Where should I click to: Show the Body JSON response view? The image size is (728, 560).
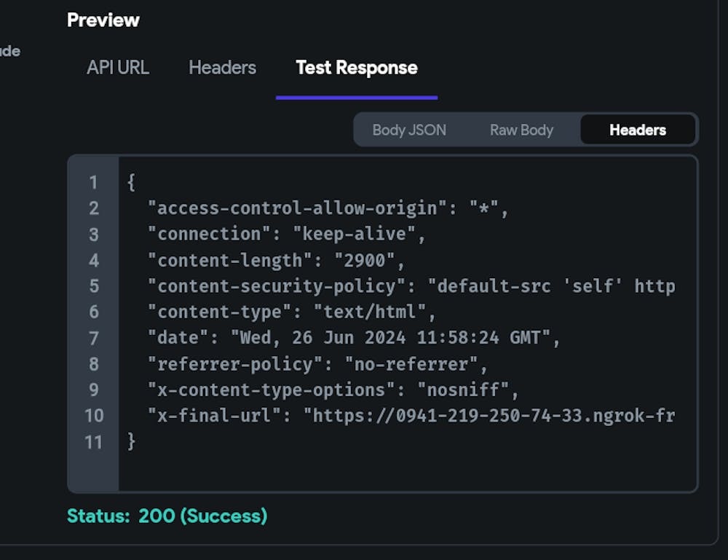pos(409,130)
